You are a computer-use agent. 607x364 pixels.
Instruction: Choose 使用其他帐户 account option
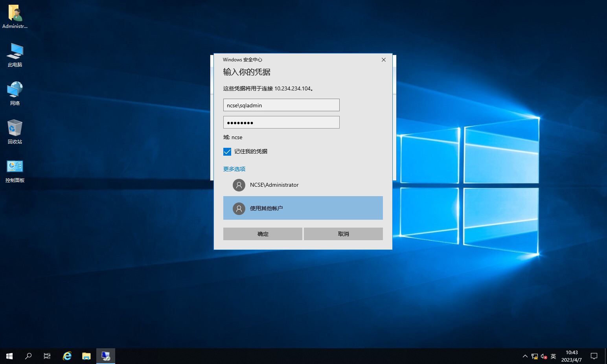303,208
